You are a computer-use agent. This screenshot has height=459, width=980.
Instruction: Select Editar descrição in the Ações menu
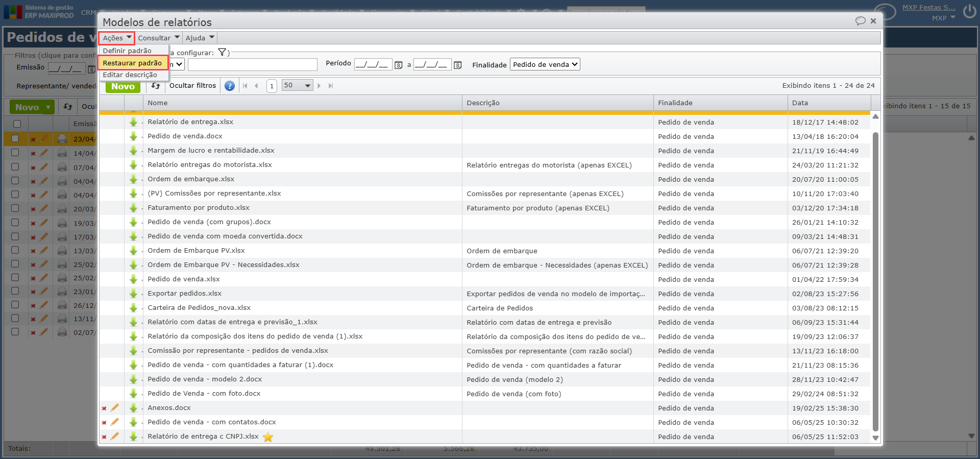point(130,75)
